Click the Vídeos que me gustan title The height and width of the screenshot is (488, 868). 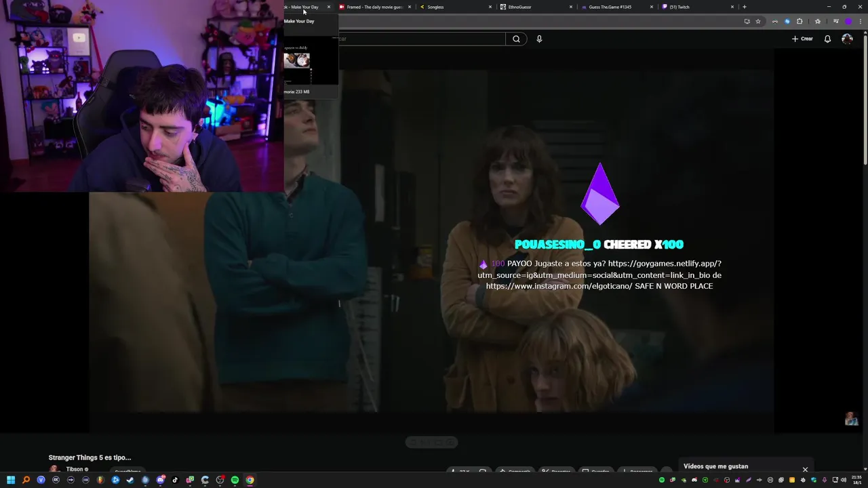coord(715,466)
